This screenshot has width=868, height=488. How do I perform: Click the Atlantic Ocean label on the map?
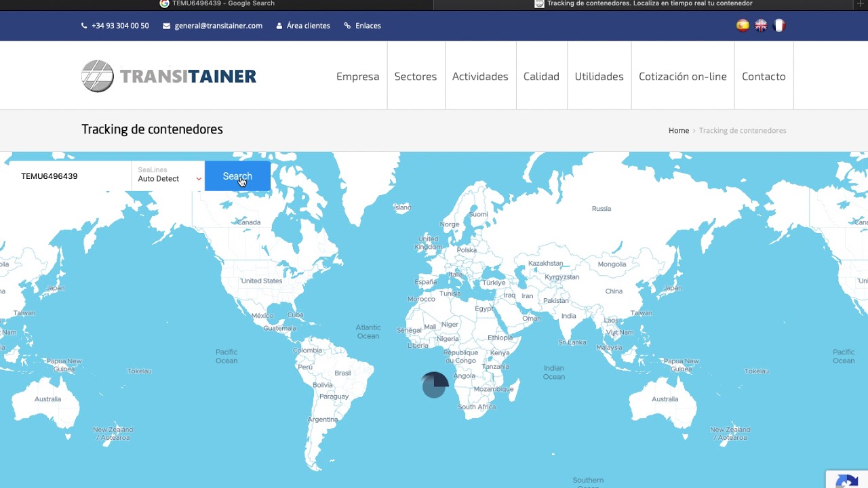(368, 331)
